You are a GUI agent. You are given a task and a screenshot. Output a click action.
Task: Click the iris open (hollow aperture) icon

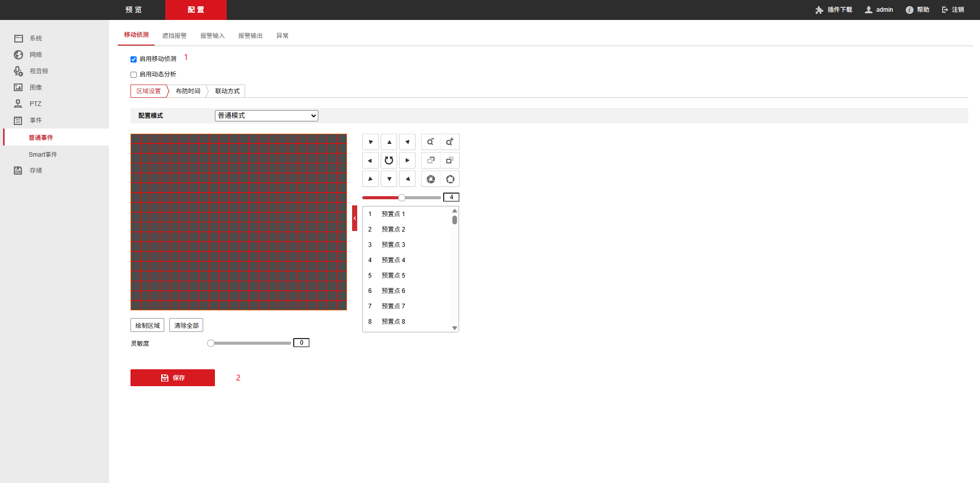[450, 179]
